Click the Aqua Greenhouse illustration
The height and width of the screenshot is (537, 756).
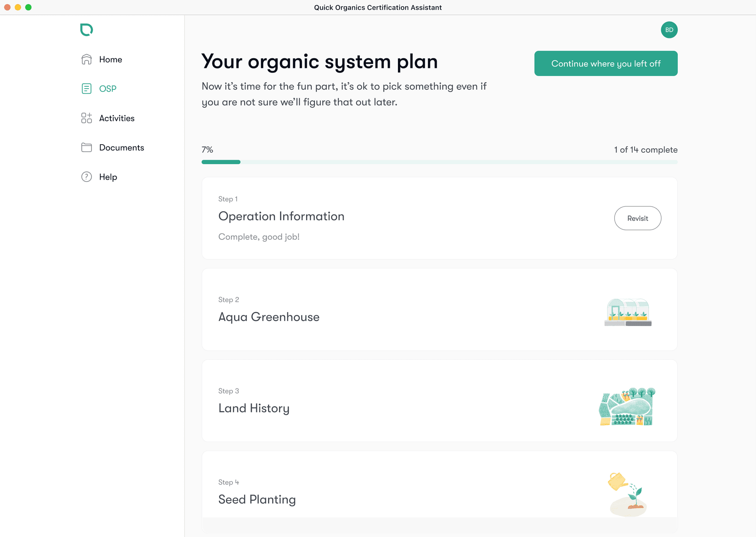[628, 312]
